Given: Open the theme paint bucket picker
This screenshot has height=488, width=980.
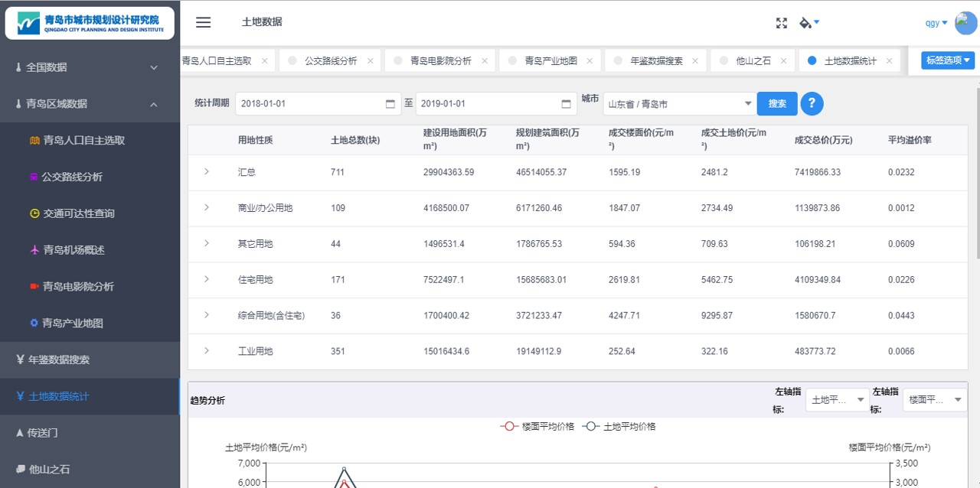Looking at the screenshot, I should click(808, 23).
